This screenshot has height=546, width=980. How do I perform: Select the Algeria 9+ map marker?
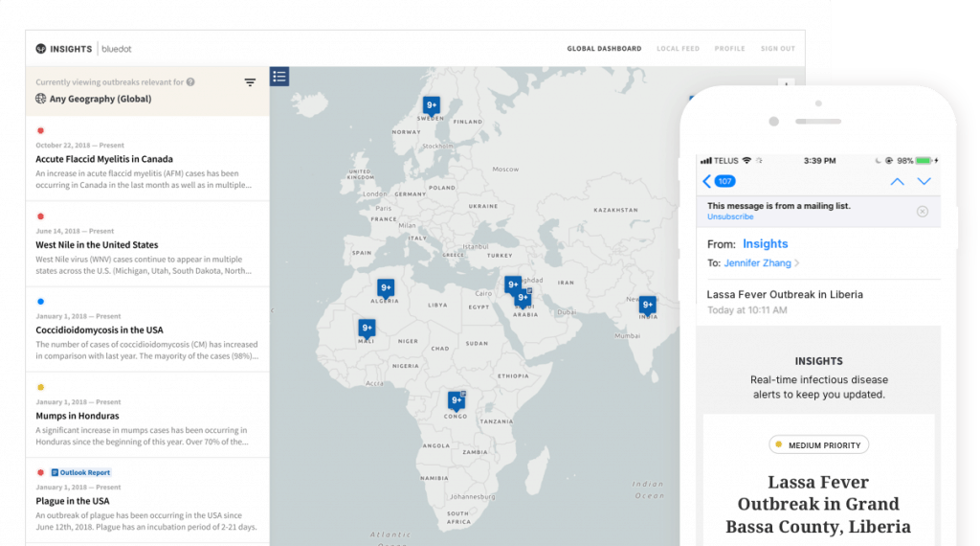(386, 288)
